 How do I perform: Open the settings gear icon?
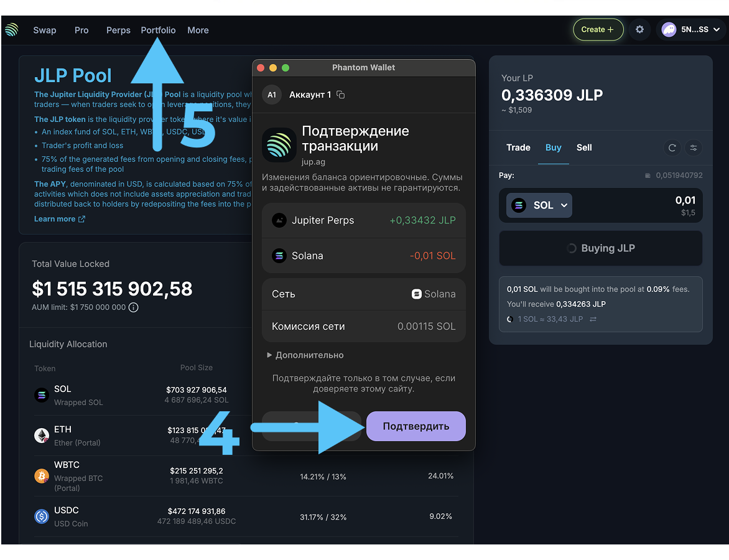pos(639,29)
